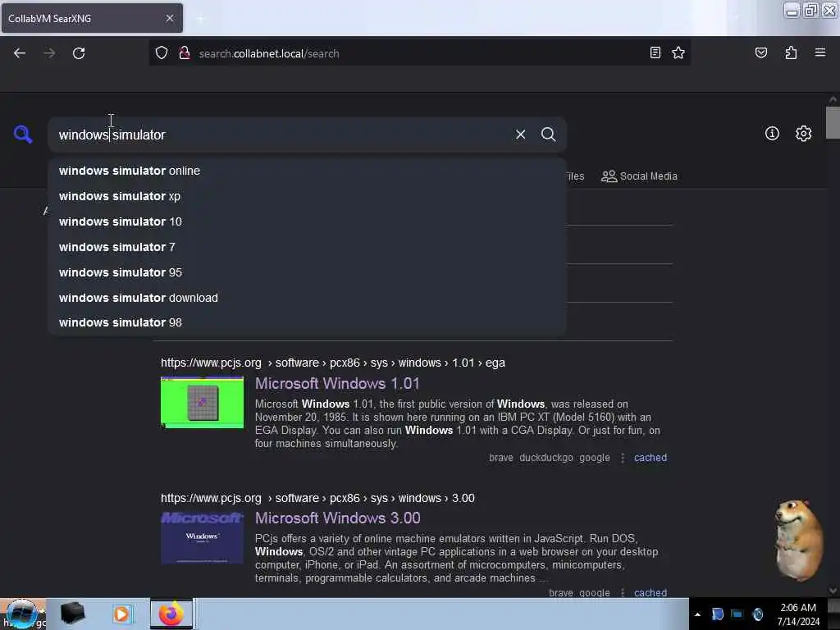
Task: Open cached link for Windows 1.01 result
Action: coord(651,458)
